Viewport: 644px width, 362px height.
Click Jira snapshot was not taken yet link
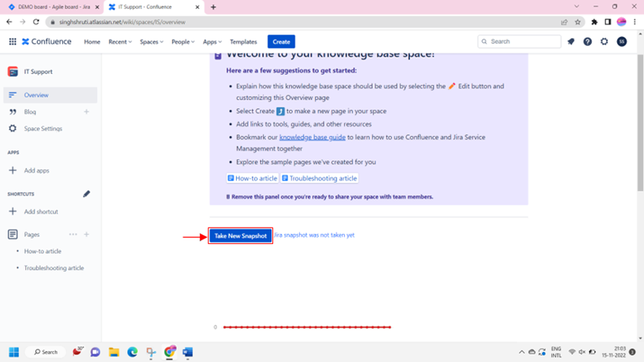point(314,235)
